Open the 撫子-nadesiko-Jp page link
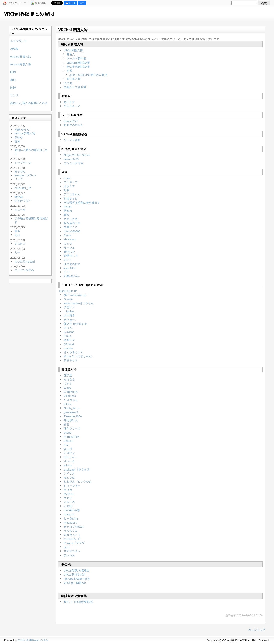 point(75,295)
